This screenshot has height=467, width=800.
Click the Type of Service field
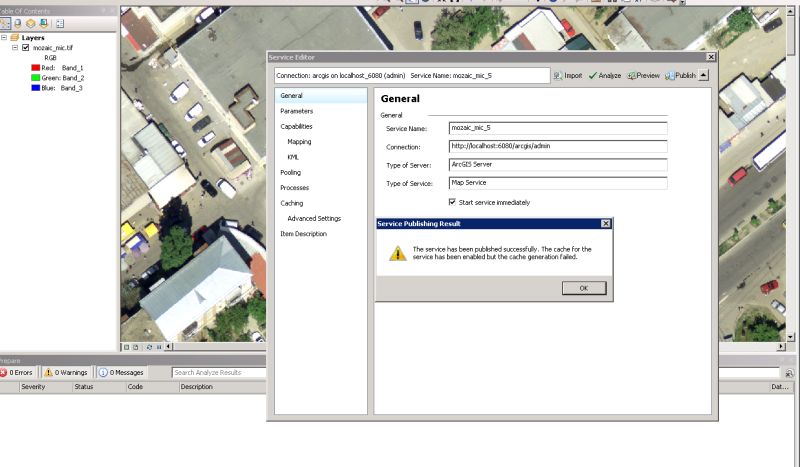click(558, 183)
